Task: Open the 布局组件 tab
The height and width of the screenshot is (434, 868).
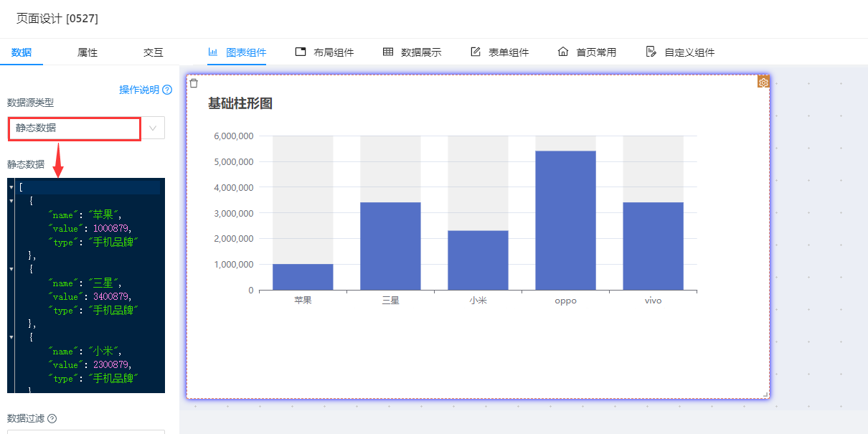Action: [x=324, y=52]
